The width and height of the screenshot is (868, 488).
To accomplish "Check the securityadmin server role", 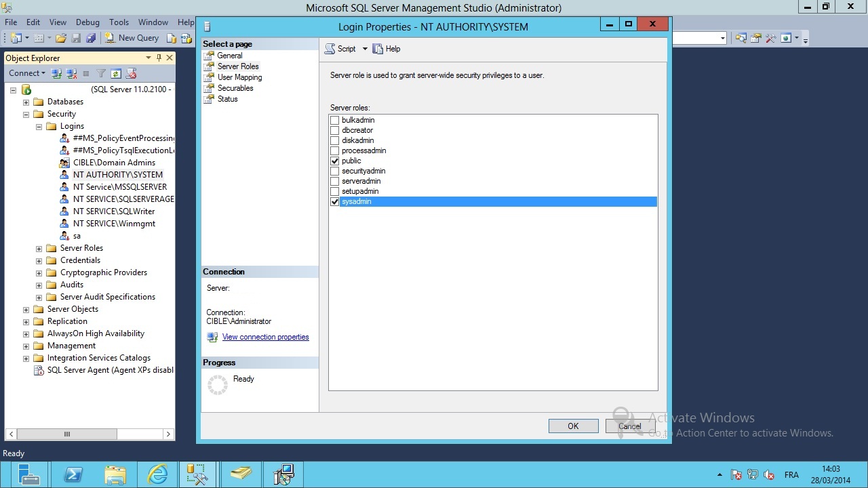I will 334,171.
